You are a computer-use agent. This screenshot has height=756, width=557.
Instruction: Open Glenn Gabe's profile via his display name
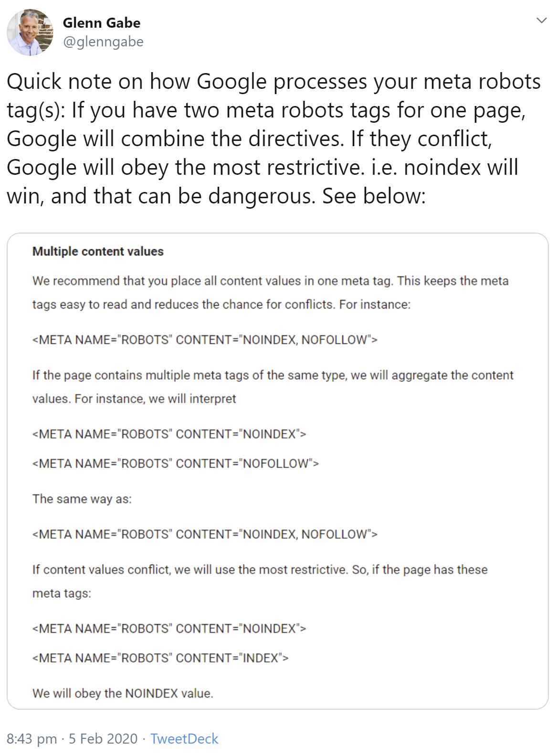pyautogui.click(x=102, y=22)
